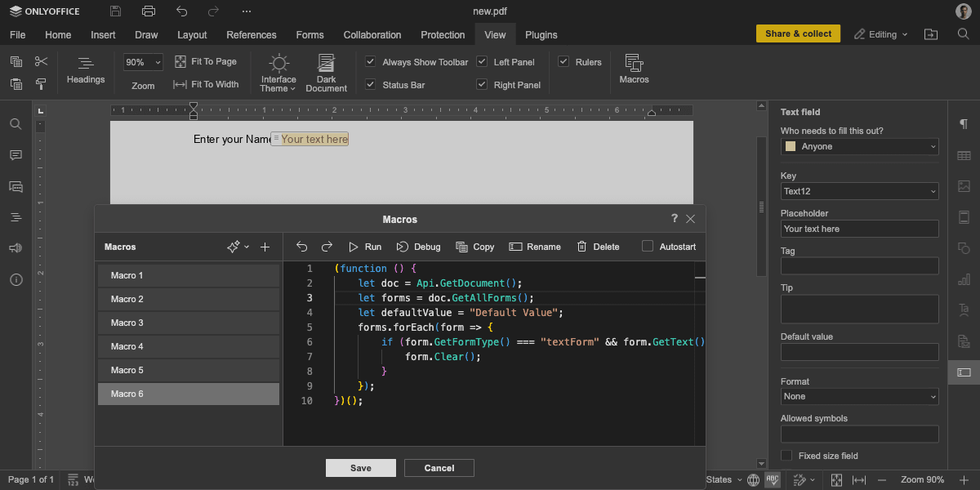Select Macro 3 in the macros list
Image resolution: width=980 pixels, height=490 pixels.
click(189, 323)
